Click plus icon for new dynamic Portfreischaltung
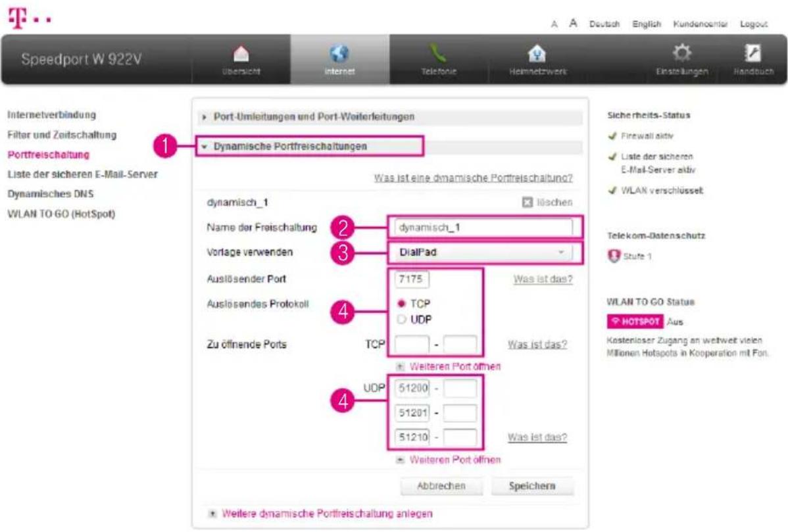Screen dimensions: 788x532 click(212, 514)
